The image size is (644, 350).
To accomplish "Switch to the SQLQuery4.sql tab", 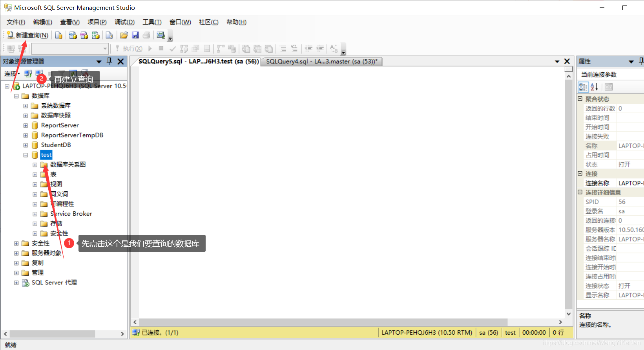I will click(x=321, y=61).
